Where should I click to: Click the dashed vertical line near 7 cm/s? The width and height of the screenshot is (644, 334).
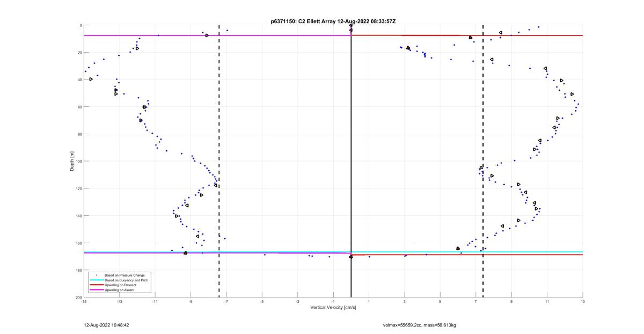click(483, 161)
